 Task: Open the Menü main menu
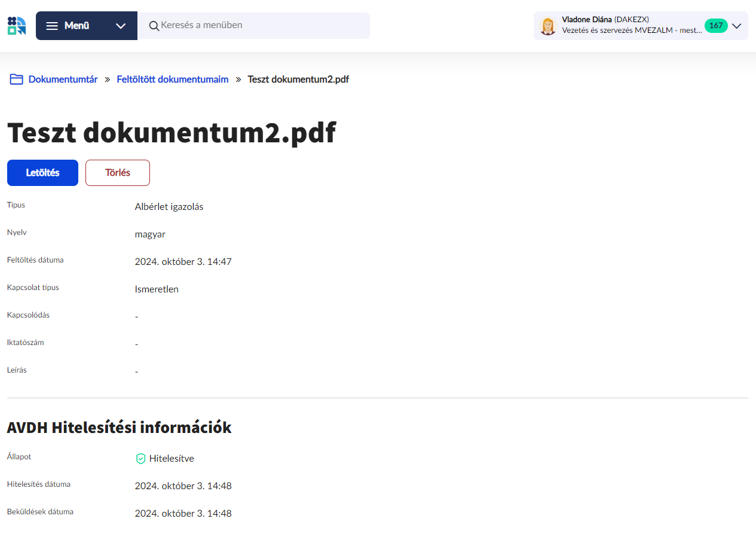click(76, 26)
